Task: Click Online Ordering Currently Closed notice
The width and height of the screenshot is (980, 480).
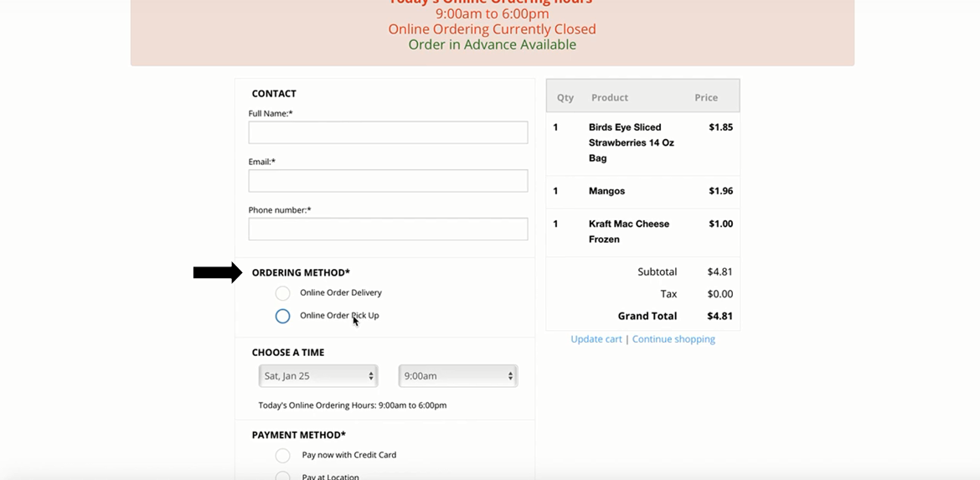Action: [x=492, y=28]
